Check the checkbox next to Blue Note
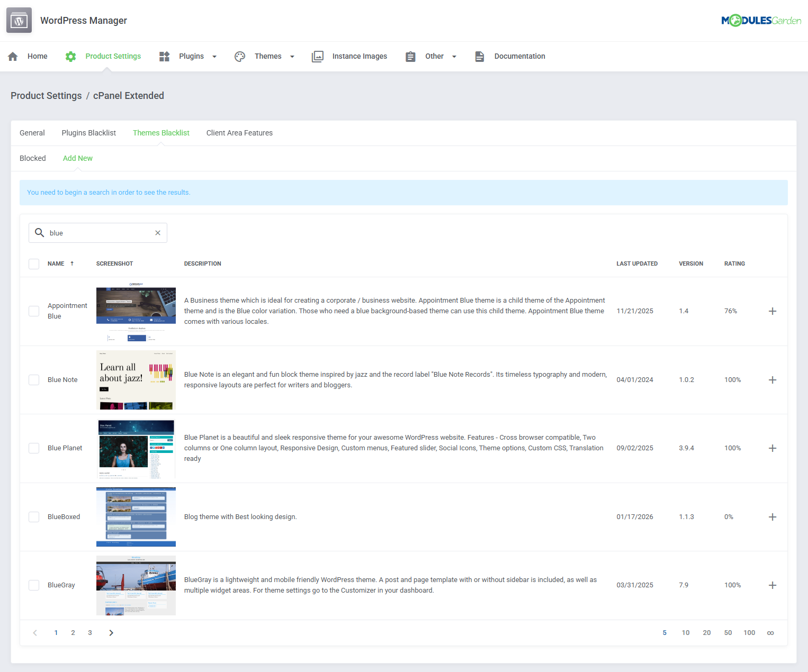808x672 pixels. [34, 379]
